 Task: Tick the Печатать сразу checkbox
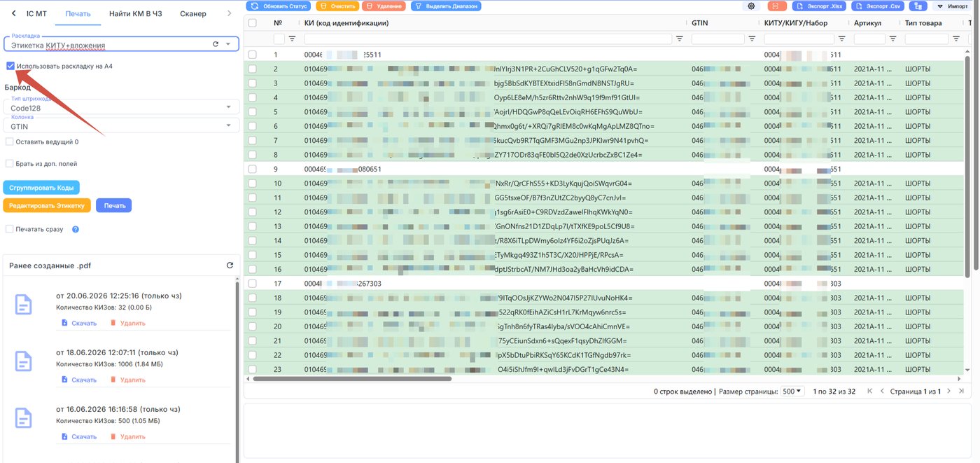tap(10, 229)
